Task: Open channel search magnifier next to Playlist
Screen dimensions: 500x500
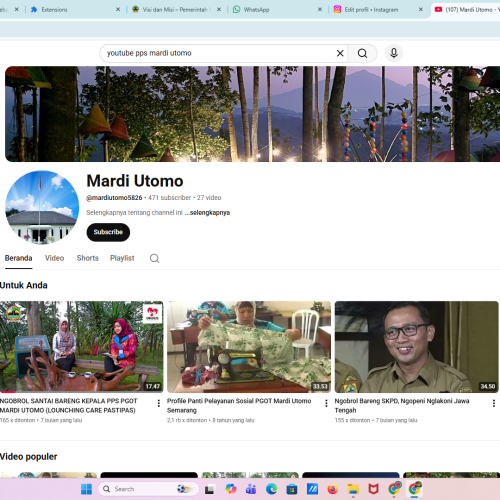Action: [154, 258]
